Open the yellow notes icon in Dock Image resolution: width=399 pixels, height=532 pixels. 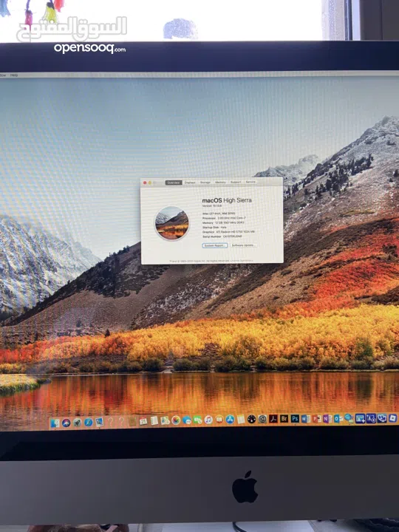241,420
